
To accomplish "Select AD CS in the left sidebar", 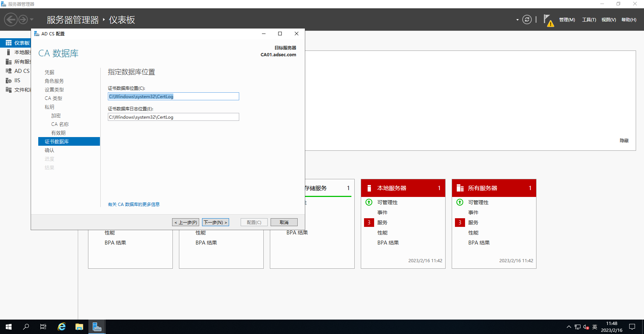I will click(x=22, y=71).
